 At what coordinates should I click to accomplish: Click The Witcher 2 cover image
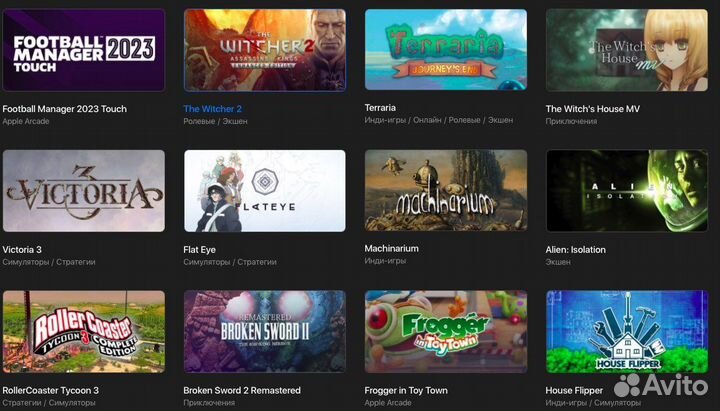point(265,50)
